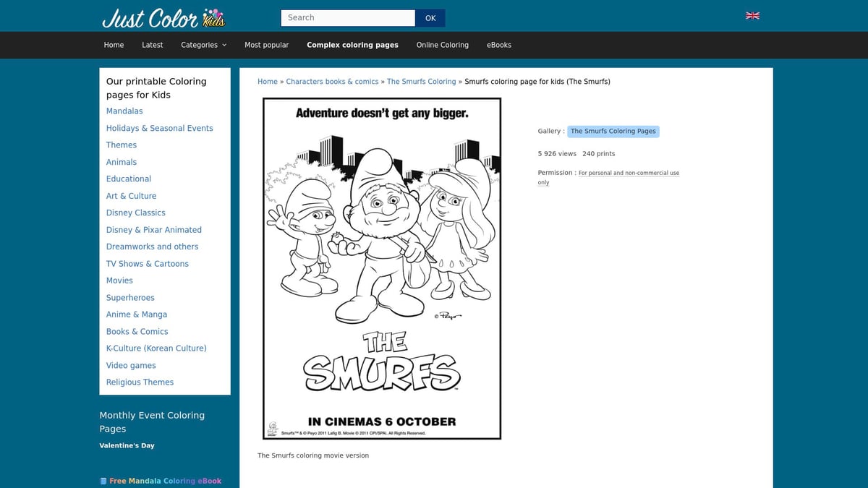Open the Superheroes category

(x=130, y=297)
